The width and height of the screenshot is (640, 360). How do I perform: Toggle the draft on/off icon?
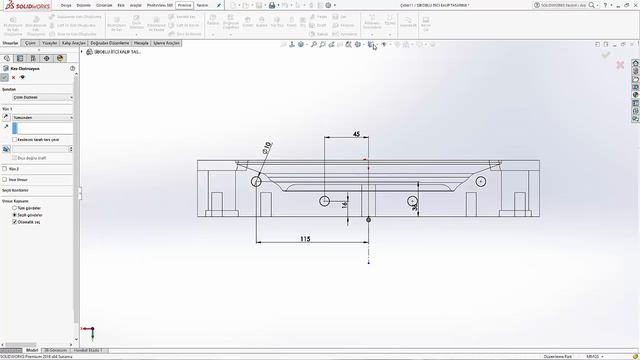(6, 149)
